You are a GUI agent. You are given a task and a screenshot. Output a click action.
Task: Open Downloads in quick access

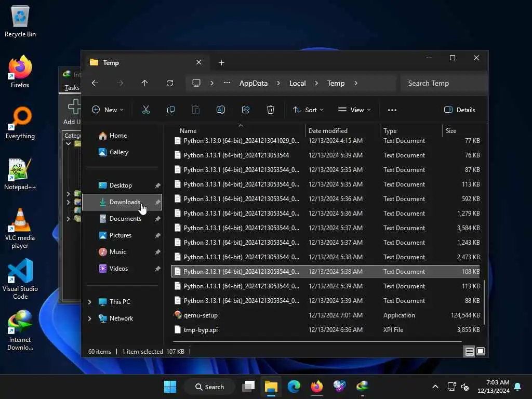tap(122, 202)
